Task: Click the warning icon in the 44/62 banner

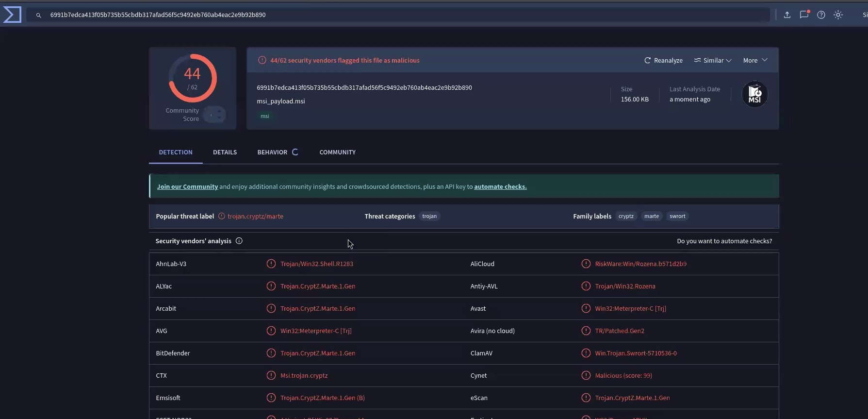Action: pos(262,60)
